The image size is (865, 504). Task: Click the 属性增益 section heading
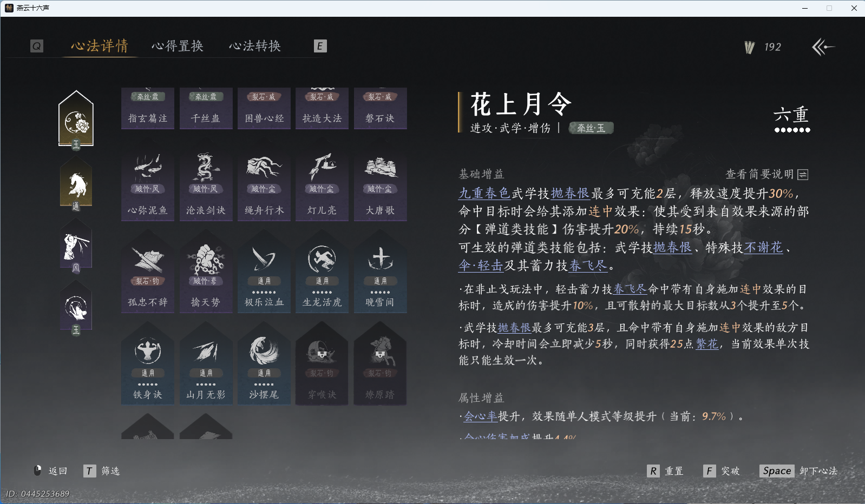[x=481, y=398]
